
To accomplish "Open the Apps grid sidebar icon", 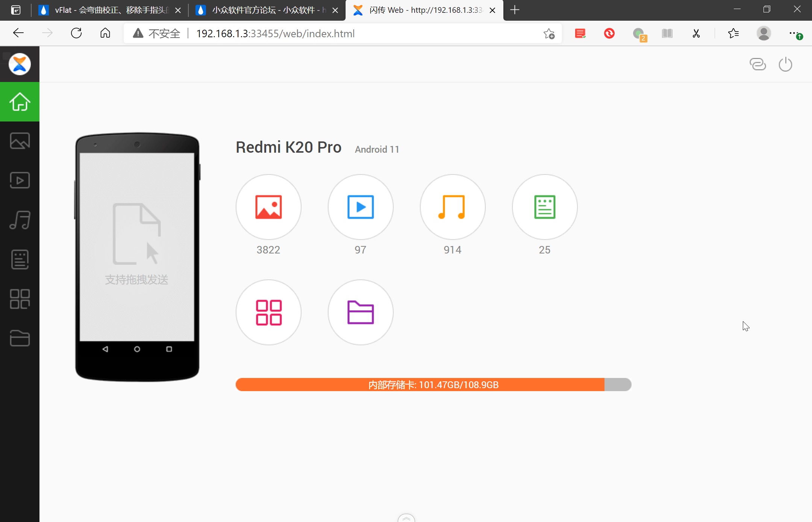I will (x=20, y=299).
